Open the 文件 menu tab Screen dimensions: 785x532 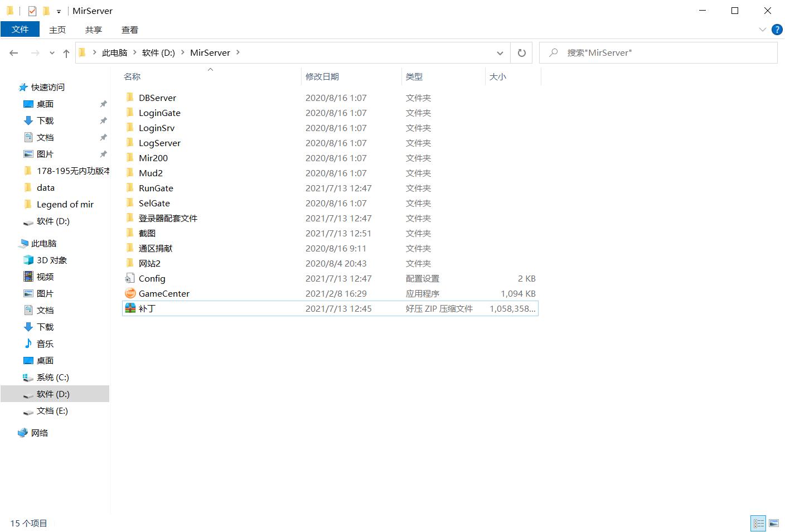(x=20, y=30)
